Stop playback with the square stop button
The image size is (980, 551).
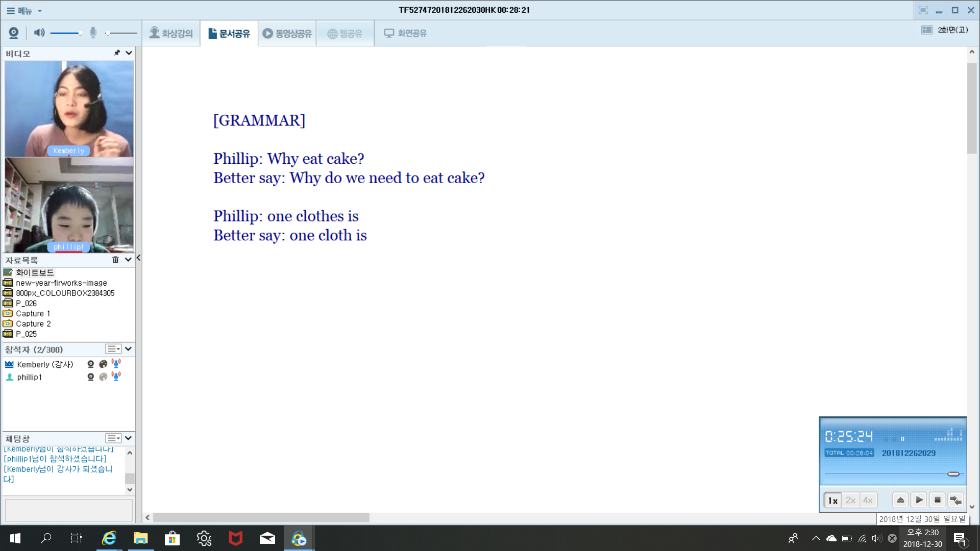937,500
